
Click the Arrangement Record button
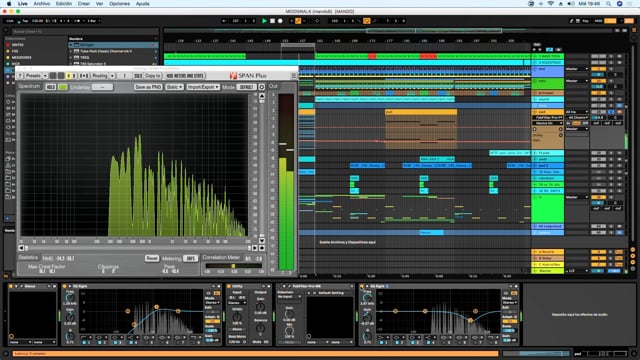tap(280, 21)
